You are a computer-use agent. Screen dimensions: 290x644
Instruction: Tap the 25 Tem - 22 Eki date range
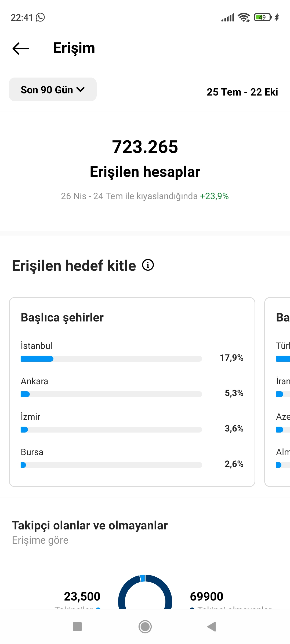click(242, 92)
